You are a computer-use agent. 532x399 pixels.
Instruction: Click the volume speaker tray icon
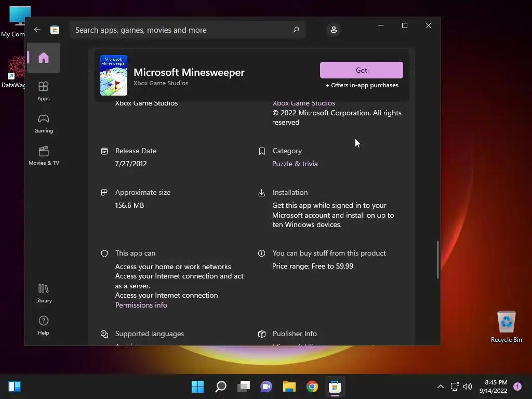[468, 387]
